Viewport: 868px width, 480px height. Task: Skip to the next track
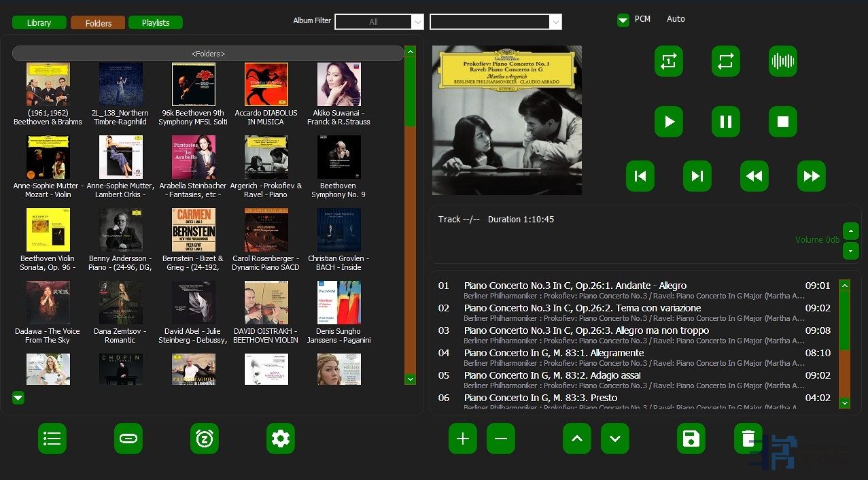click(697, 176)
